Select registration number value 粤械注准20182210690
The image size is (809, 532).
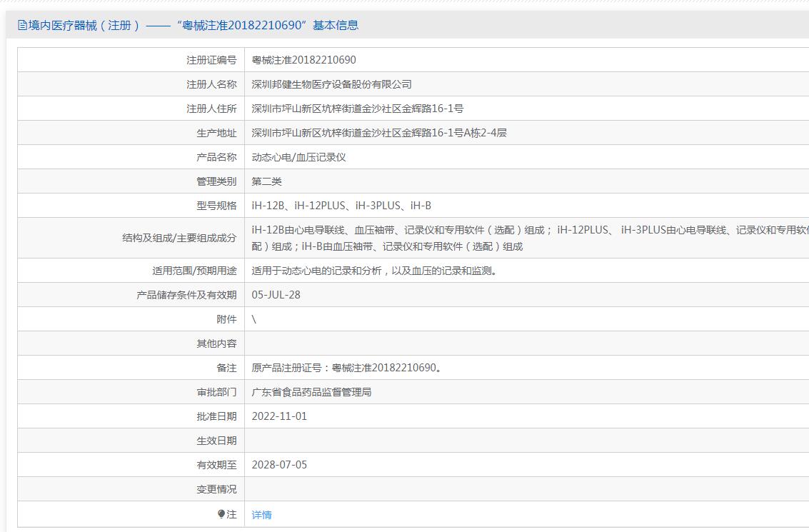304,60
